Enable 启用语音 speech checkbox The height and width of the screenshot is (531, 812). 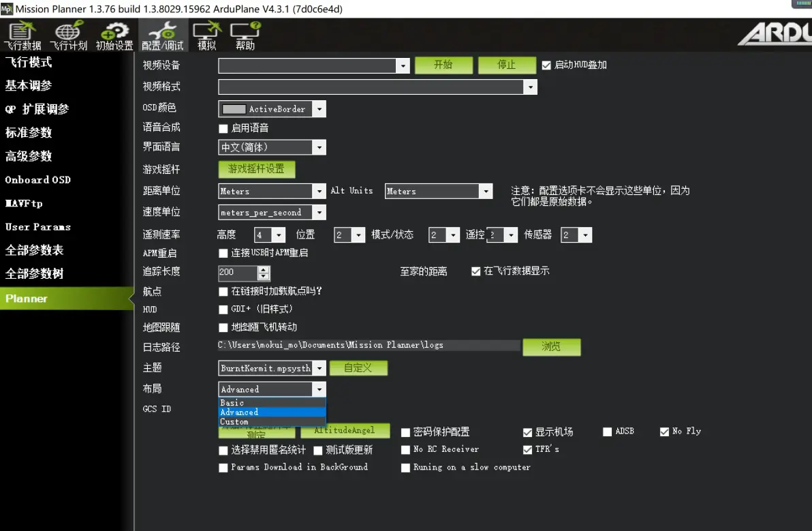click(223, 128)
